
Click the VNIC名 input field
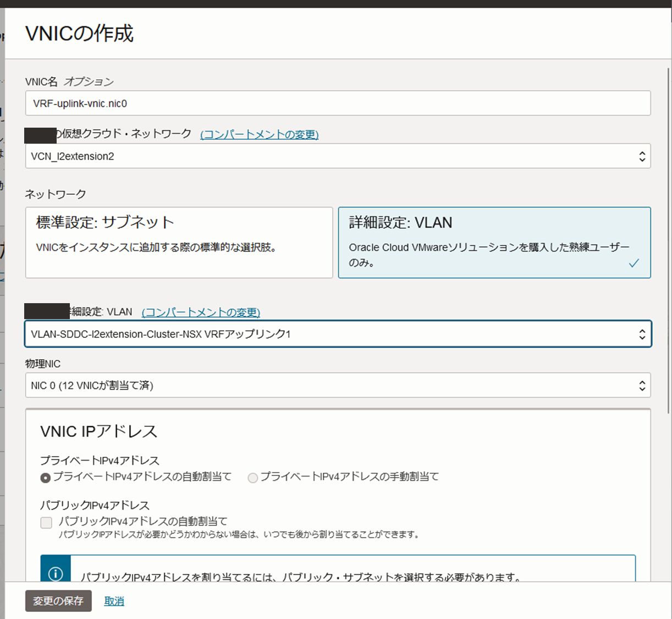pos(338,103)
